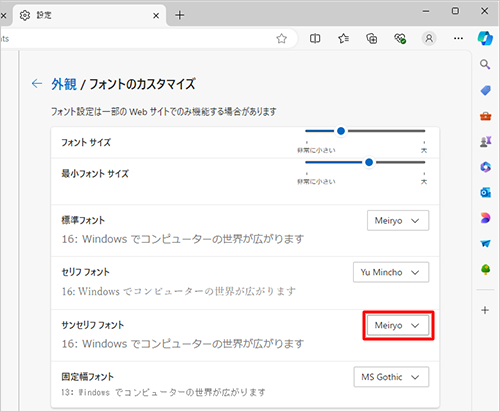Image resolution: width=500 pixels, height=412 pixels.
Task: Click the sidebar search magnifier icon
Action: pos(485,64)
